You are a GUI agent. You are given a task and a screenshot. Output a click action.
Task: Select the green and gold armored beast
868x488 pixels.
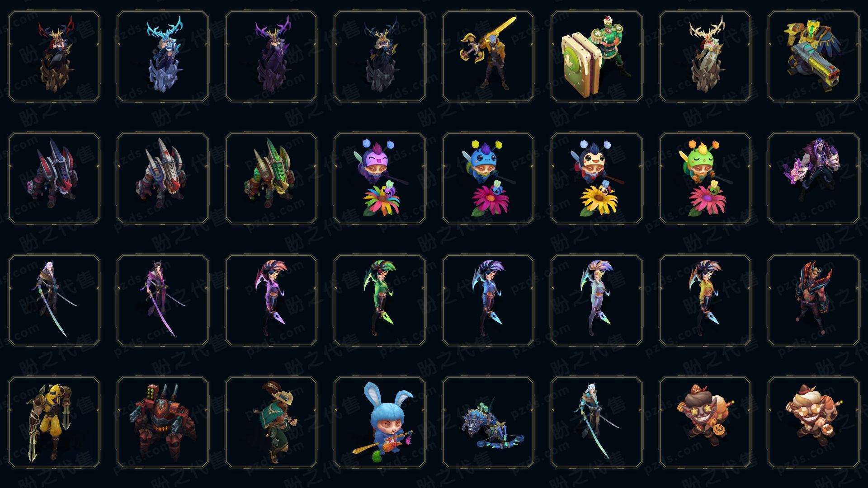coord(271,178)
